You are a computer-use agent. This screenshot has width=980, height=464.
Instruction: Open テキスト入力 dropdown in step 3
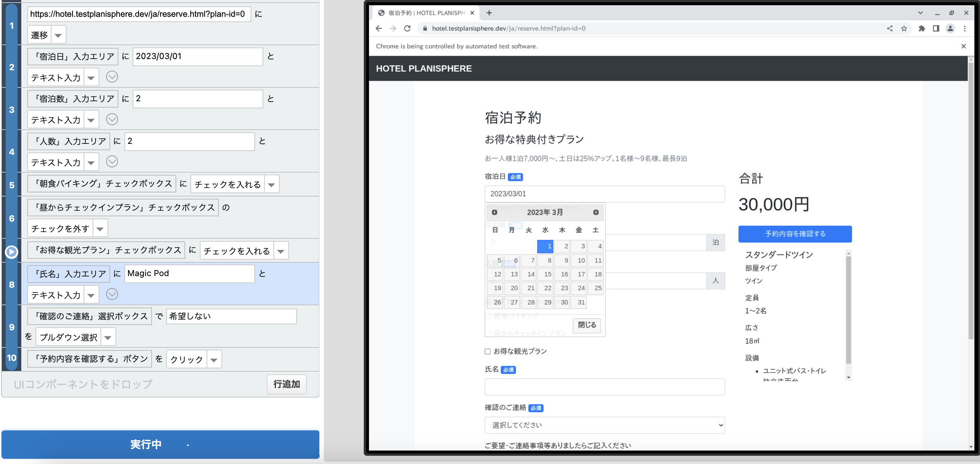[x=91, y=120]
